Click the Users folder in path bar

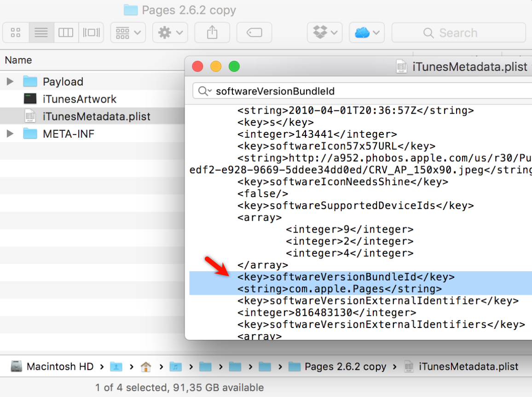click(x=116, y=367)
